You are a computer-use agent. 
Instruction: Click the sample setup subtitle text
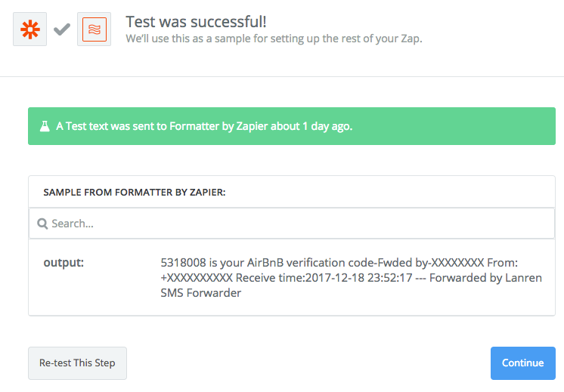point(274,39)
